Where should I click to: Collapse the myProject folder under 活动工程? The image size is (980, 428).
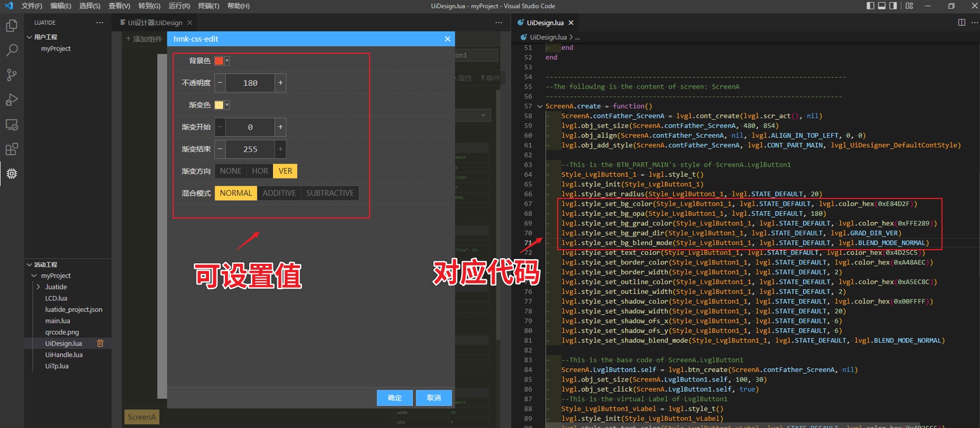tap(34, 275)
